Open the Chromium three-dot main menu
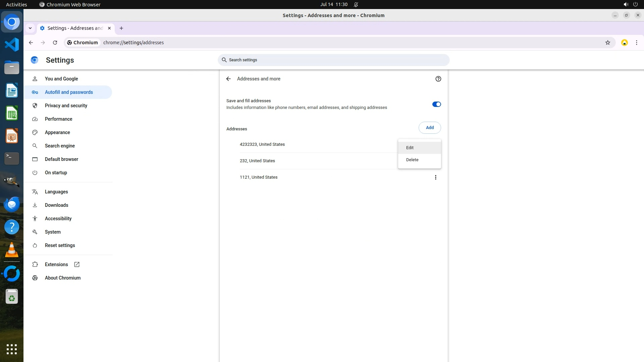 pos(636,43)
